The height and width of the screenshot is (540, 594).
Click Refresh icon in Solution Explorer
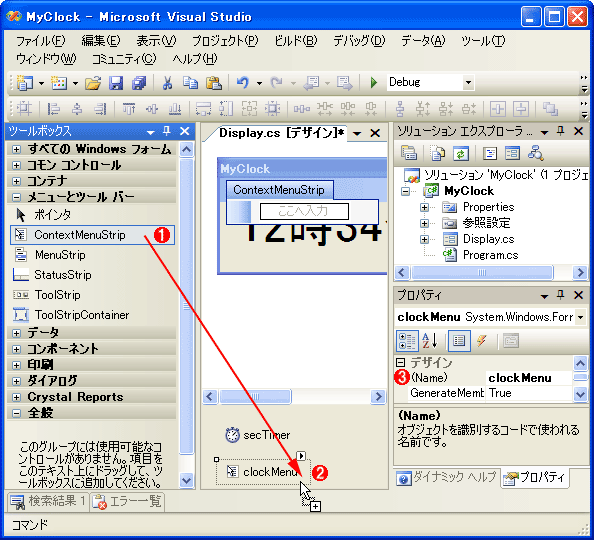461,153
